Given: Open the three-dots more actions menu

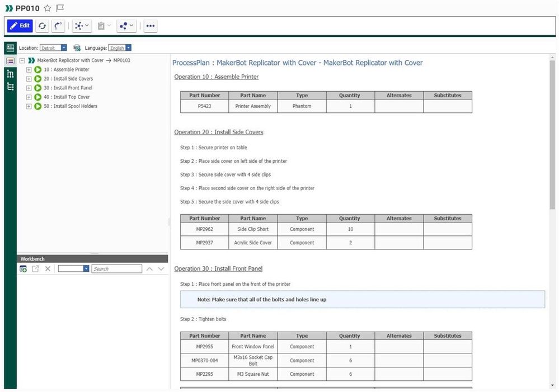Looking at the screenshot, I should tap(151, 26).
